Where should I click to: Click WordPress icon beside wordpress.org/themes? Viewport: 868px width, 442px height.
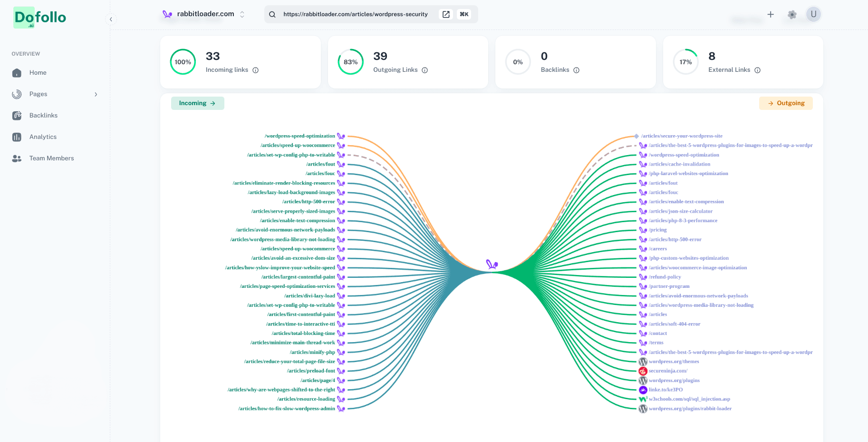coord(643,362)
